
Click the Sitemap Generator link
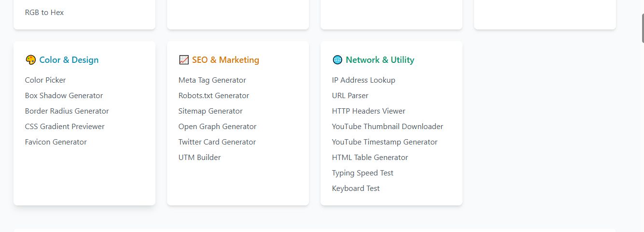pos(210,111)
